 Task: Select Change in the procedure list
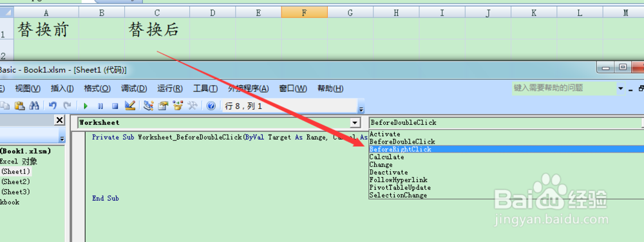[506, 165]
